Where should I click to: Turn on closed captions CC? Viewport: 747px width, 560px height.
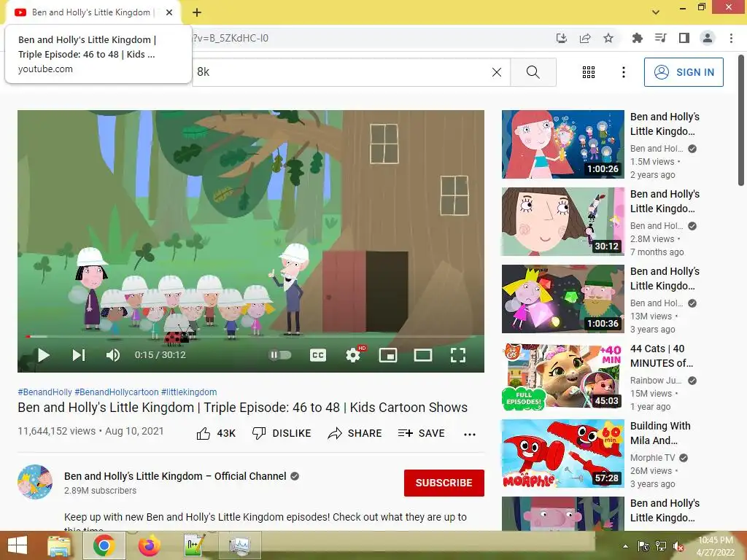pos(318,355)
